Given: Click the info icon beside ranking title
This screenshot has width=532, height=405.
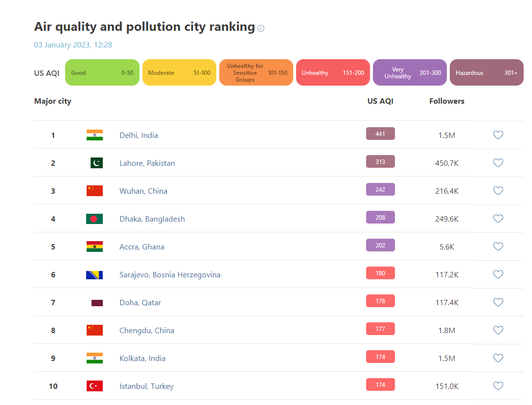Looking at the screenshot, I should (261, 28).
